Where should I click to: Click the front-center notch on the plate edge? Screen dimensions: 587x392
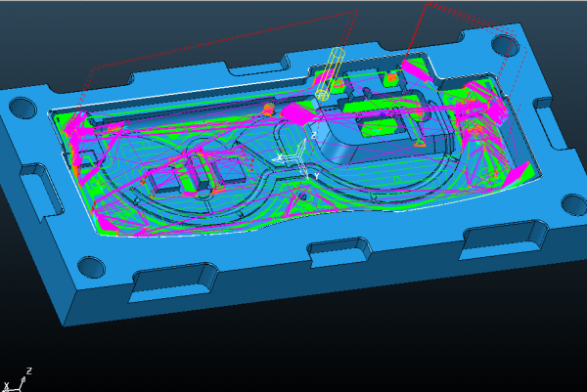[x=339, y=252]
